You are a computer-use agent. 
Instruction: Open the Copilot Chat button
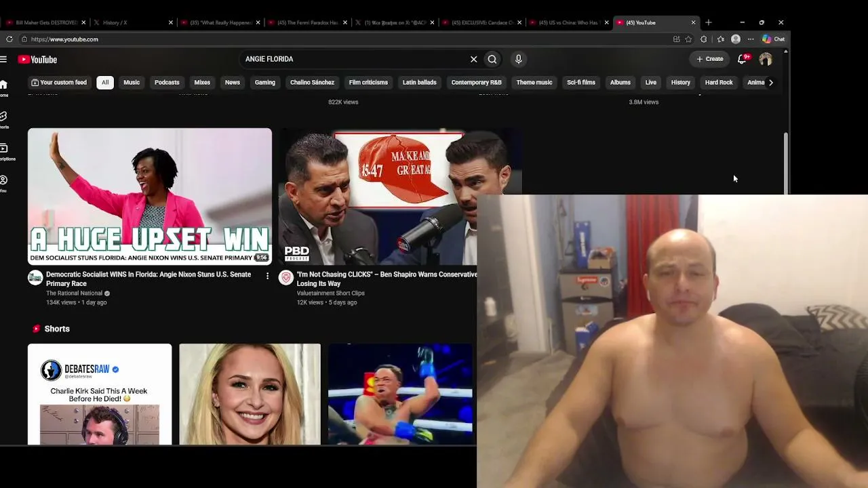(773, 39)
